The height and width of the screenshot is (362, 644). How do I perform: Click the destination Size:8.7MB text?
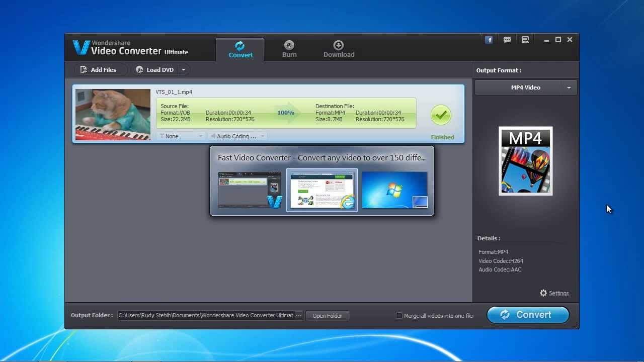click(329, 119)
